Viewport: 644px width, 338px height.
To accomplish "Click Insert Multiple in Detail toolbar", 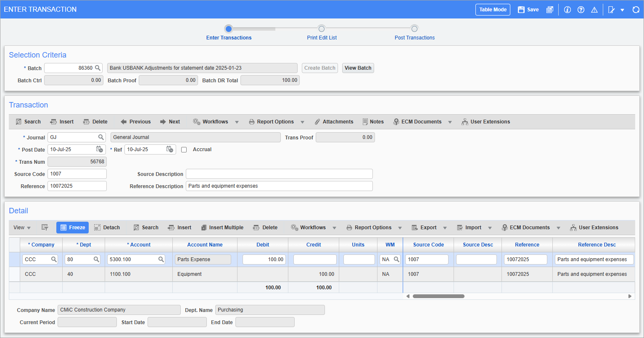I will click(x=222, y=228).
